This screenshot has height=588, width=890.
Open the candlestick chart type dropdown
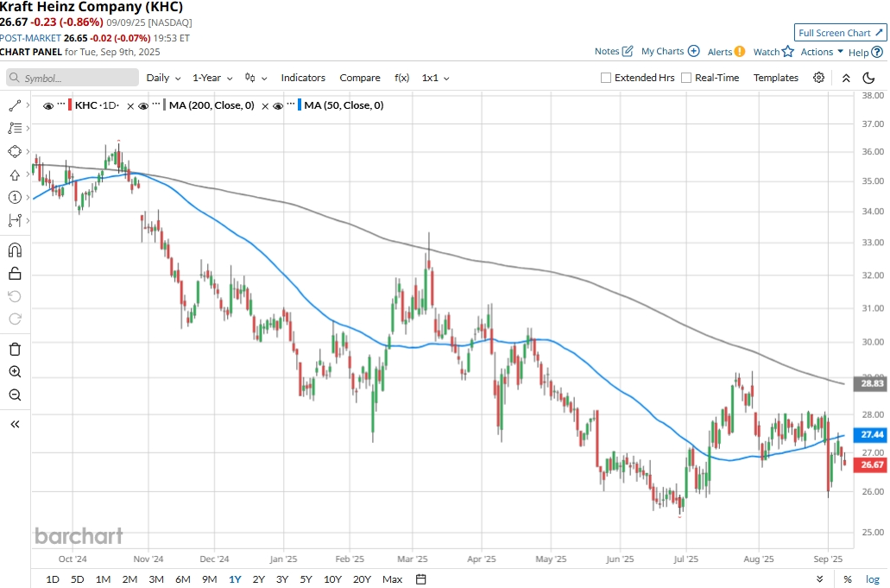[x=256, y=78]
